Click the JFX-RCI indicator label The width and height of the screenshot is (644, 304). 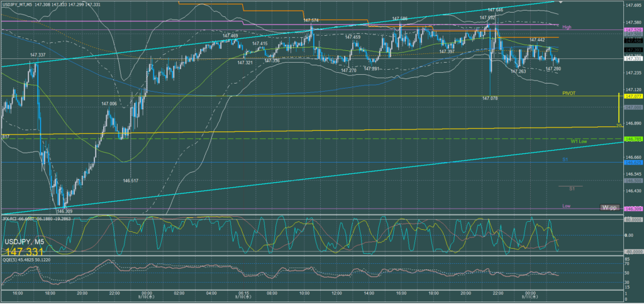pyautogui.click(x=13, y=219)
